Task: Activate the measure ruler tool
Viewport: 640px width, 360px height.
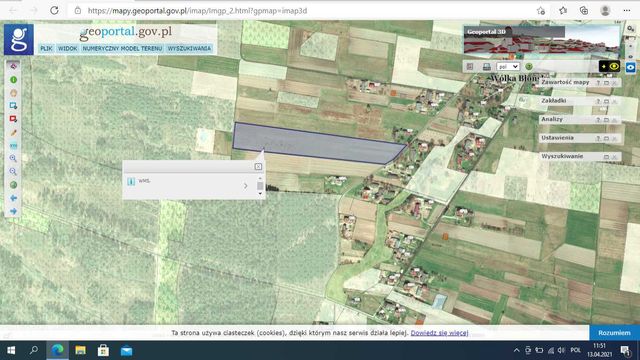Action: (13, 145)
